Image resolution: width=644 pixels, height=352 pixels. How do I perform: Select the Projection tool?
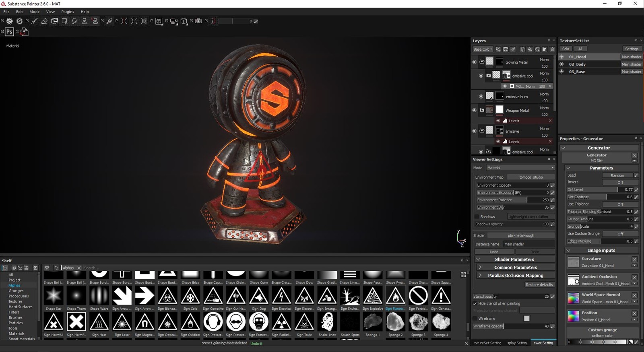(54, 21)
